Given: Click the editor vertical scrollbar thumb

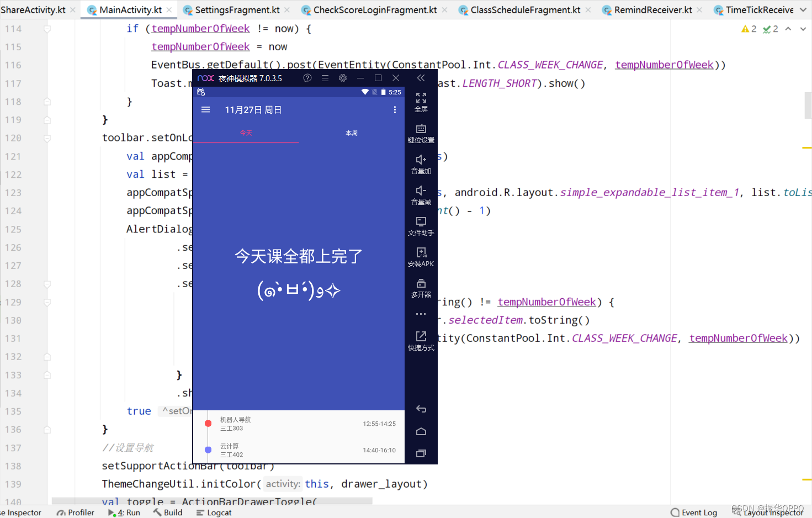Looking at the screenshot, I should (x=808, y=105).
